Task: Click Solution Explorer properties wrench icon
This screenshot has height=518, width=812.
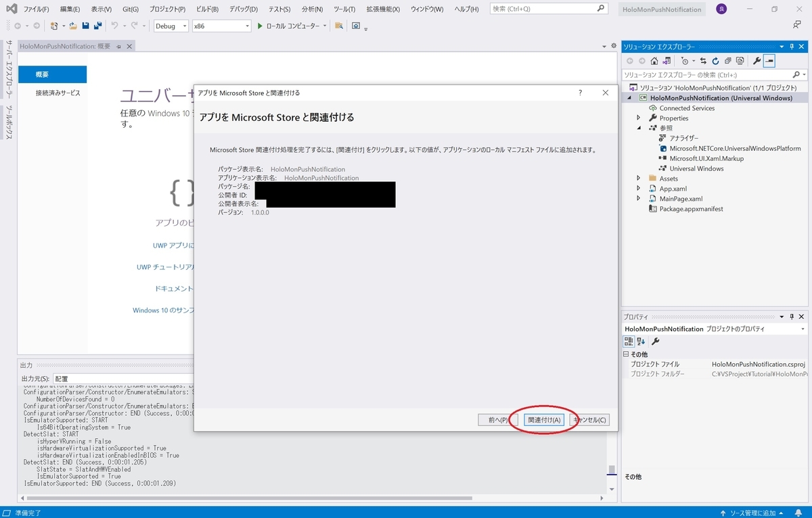Action: pos(757,61)
